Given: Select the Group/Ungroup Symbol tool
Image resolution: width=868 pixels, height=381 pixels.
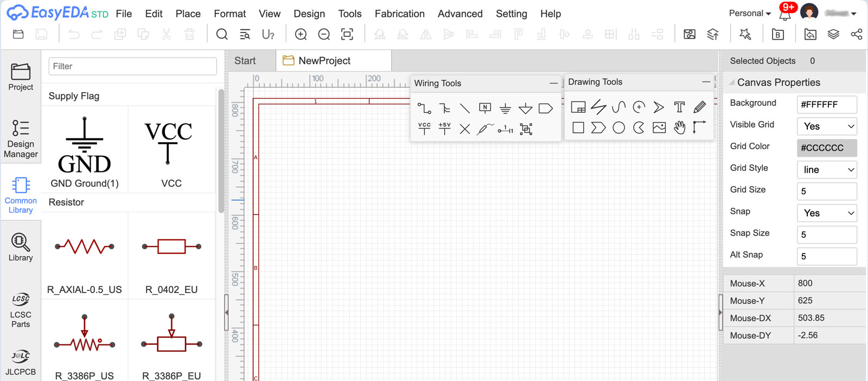Looking at the screenshot, I should click(x=526, y=129).
